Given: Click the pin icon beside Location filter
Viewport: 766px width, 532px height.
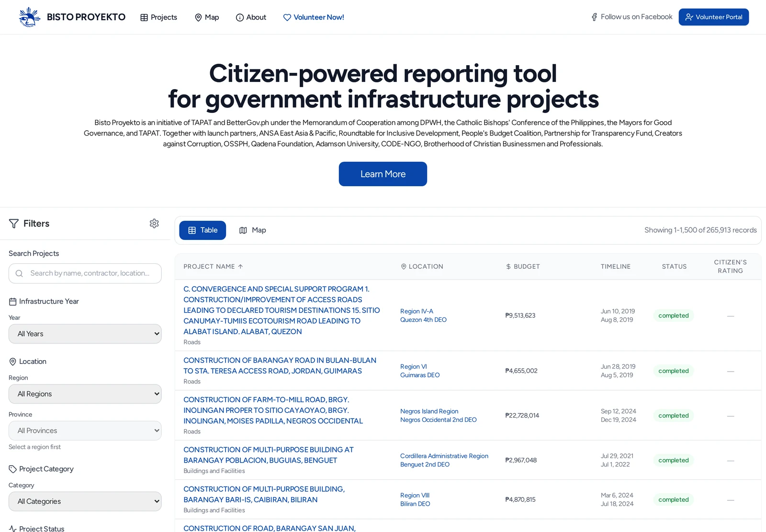Looking at the screenshot, I should (13, 362).
